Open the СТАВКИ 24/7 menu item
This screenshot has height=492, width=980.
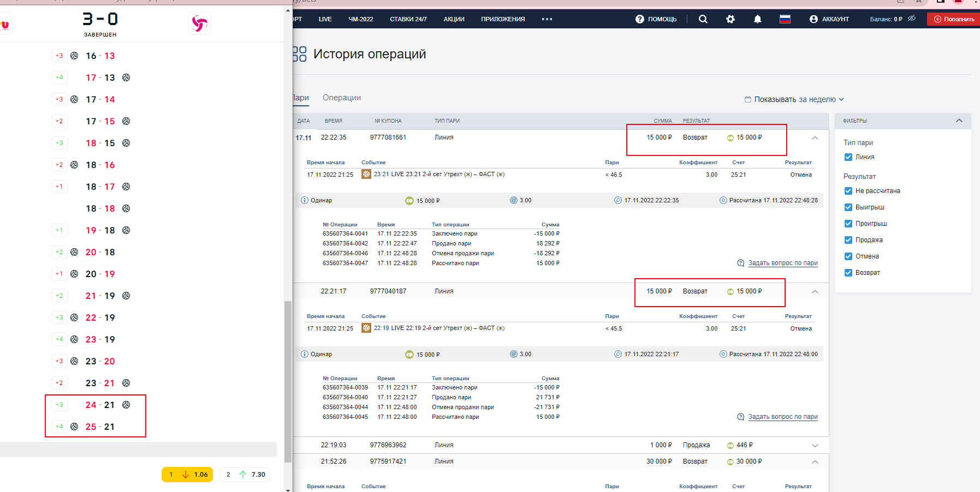pyautogui.click(x=408, y=19)
